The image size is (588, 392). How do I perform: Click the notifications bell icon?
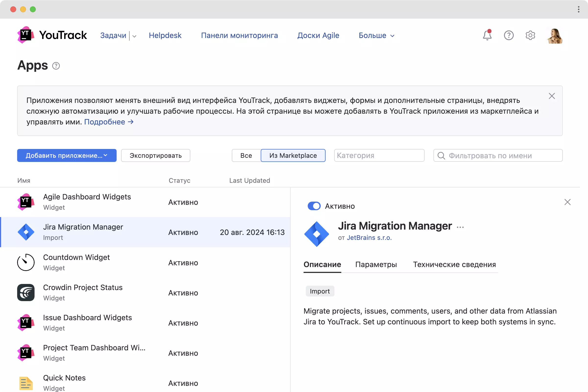coord(487,35)
